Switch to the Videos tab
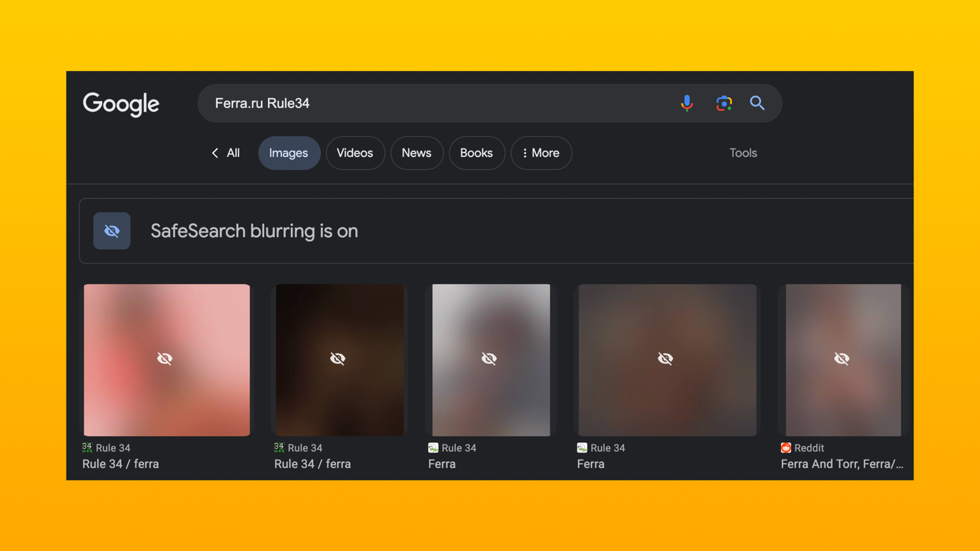This screenshot has width=980, height=551. click(355, 153)
